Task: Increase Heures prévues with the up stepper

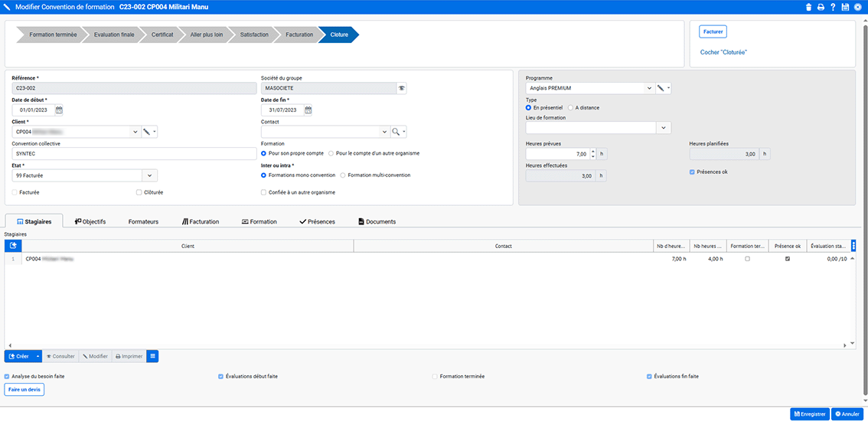Action: [x=592, y=151]
